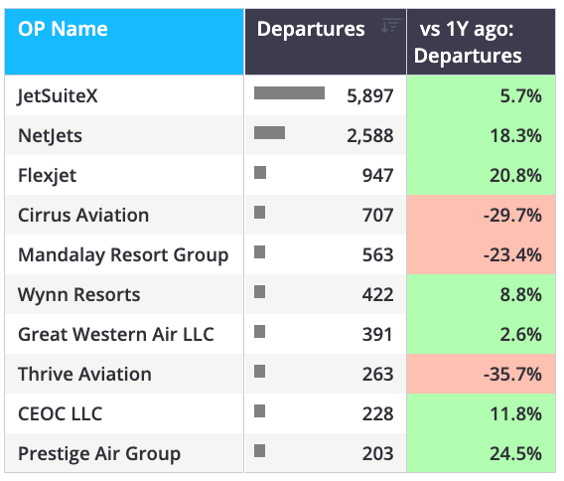The width and height of the screenshot is (564, 481).
Task: Select Prestige Air Group operator
Action: tap(99, 454)
